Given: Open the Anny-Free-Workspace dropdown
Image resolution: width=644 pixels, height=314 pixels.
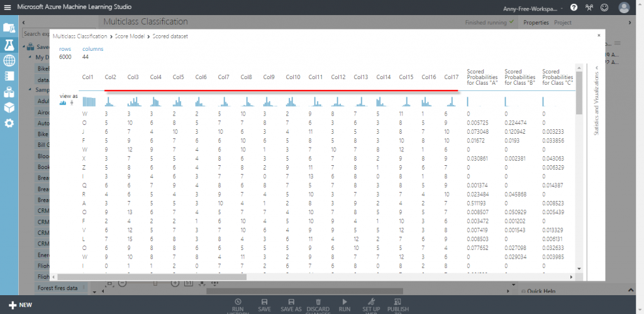Looking at the screenshot, I should 533,8.
